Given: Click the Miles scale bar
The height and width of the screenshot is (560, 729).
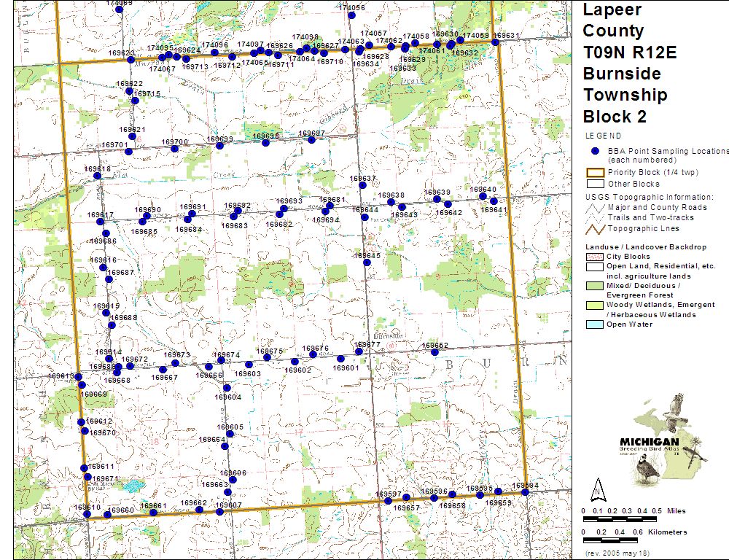Looking at the screenshot, I should (620, 519).
